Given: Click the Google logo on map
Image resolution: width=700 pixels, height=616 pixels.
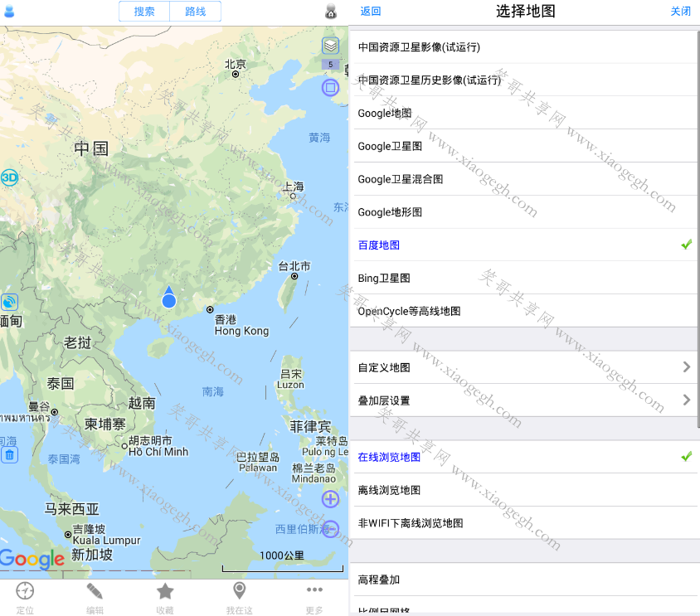Looking at the screenshot, I should [x=32, y=559].
